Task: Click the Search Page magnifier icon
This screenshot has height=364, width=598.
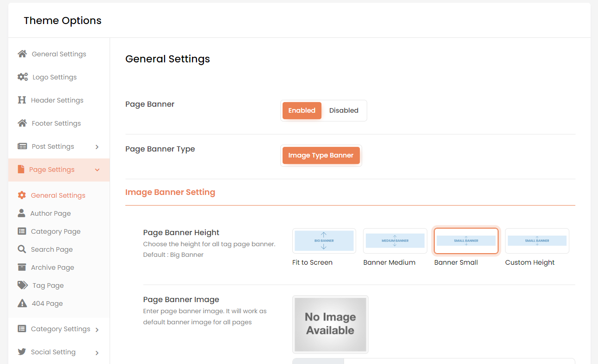Action: click(22, 249)
